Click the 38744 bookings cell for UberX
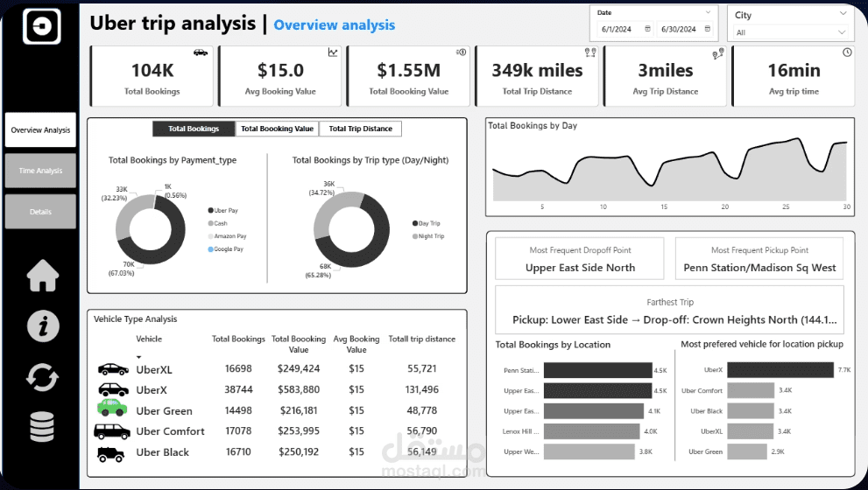 (x=238, y=389)
